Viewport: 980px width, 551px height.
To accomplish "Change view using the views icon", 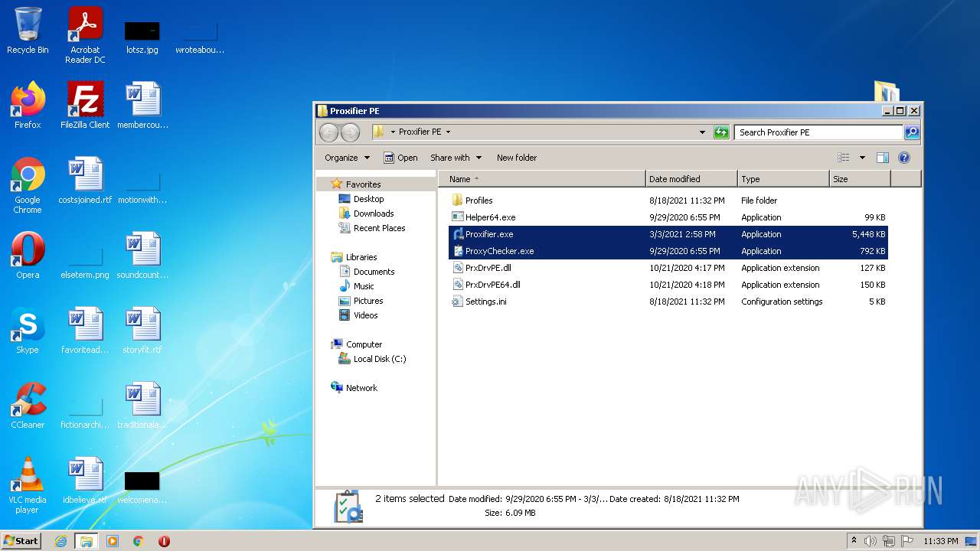I will click(x=844, y=158).
